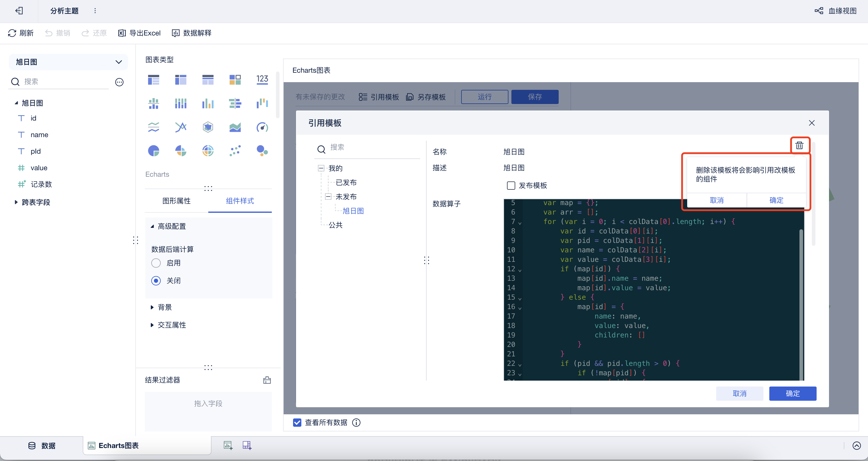Screen dimensions: 868x461
Task: Click 取消 in the dialog footer
Action: pos(739,393)
